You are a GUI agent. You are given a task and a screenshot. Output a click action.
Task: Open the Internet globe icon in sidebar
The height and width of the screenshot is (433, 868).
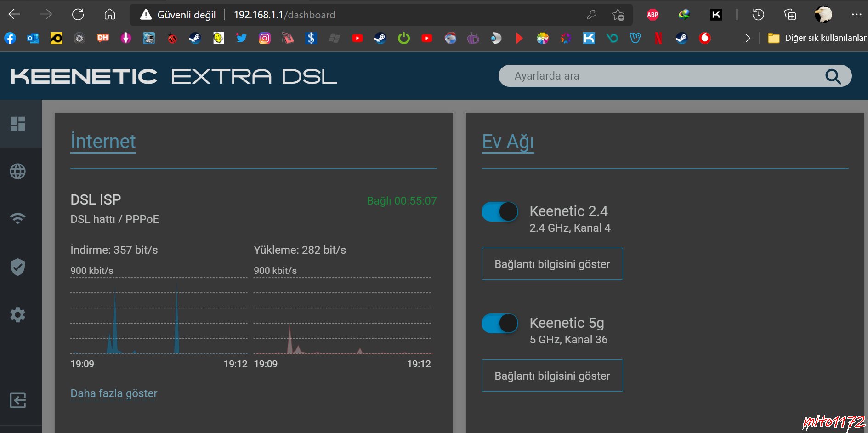tap(18, 171)
